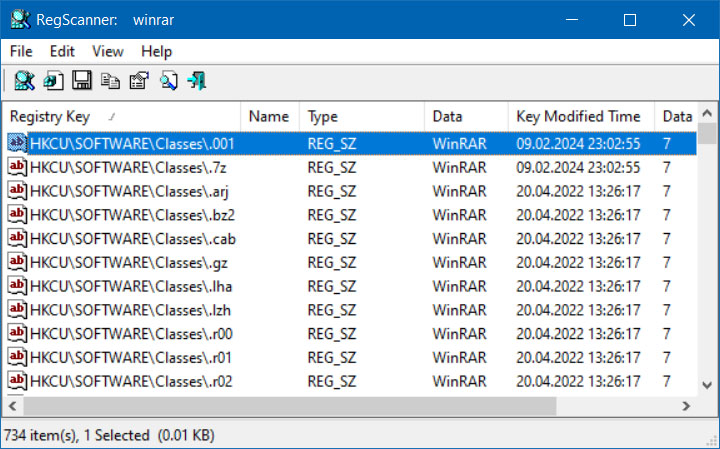The height and width of the screenshot is (449, 720).
Task: Sort by the Data column header
Action: (x=466, y=117)
